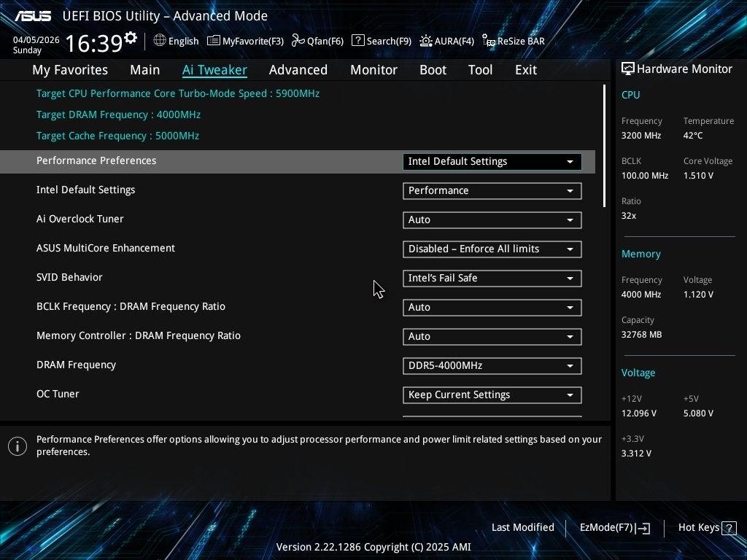Image resolution: width=747 pixels, height=560 pixels.
Task: Click the settings list vertical scrollbar
Action: tap(604, 146)
